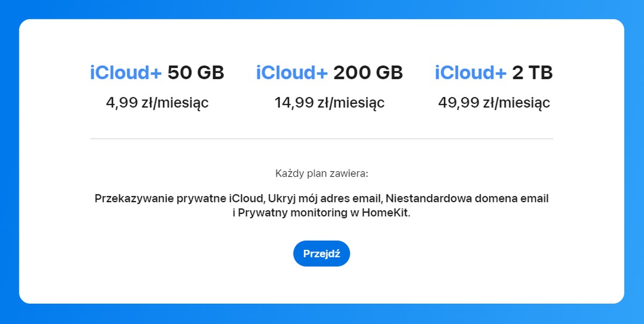Click the 4,99 zł/miesiąc price
The width and height of the screenshot is (644, 324).
[x=157, y=102]
